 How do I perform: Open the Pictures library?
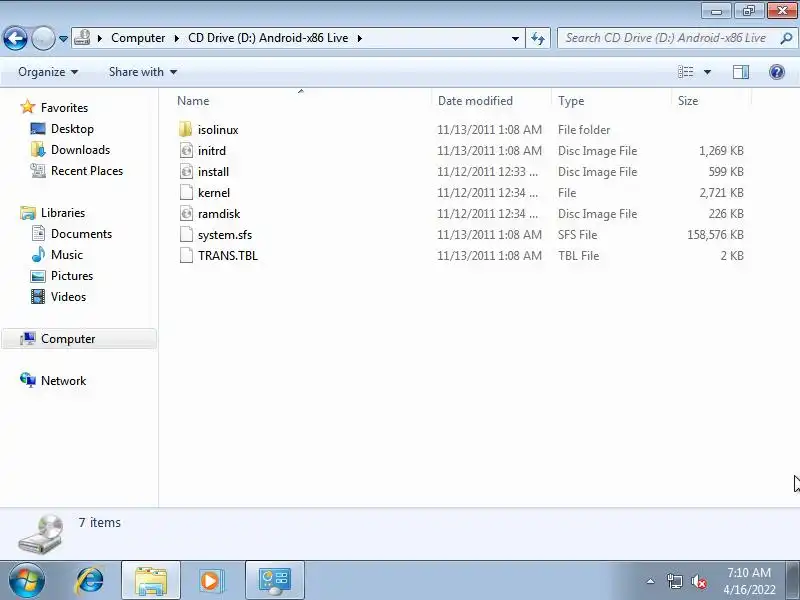pyautogui.click(x=72, y=276)
